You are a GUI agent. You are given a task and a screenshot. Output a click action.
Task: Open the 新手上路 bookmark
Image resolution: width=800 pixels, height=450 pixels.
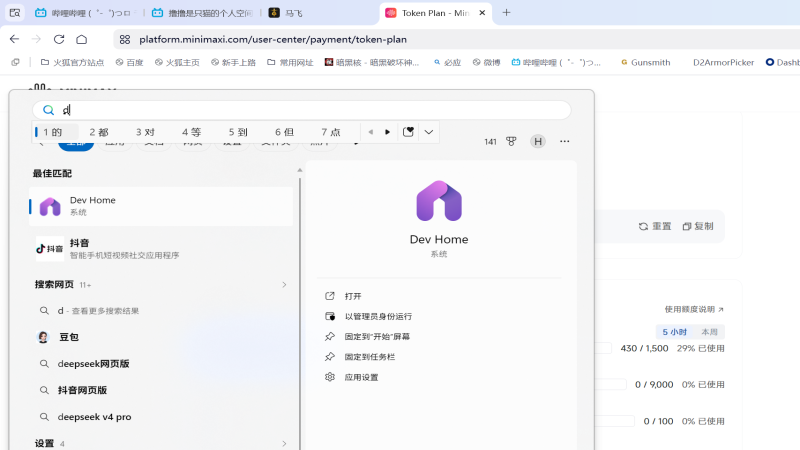[x=233, y=62]
